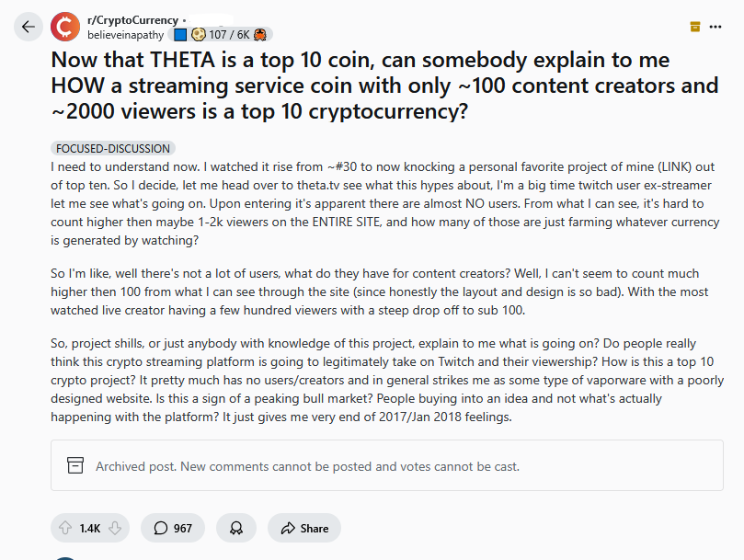
Task: Click the crab flair emoji icon
Action: click(x=260, y=35)
